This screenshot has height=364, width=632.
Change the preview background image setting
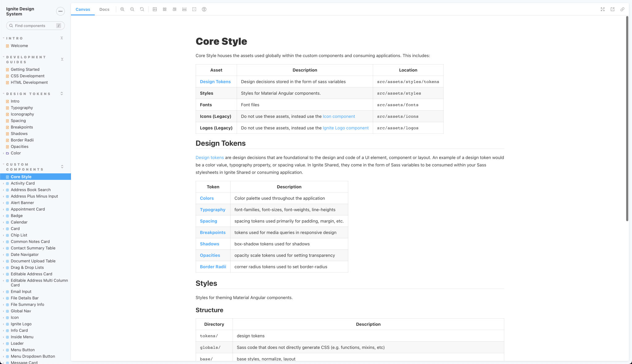point(155,9)
